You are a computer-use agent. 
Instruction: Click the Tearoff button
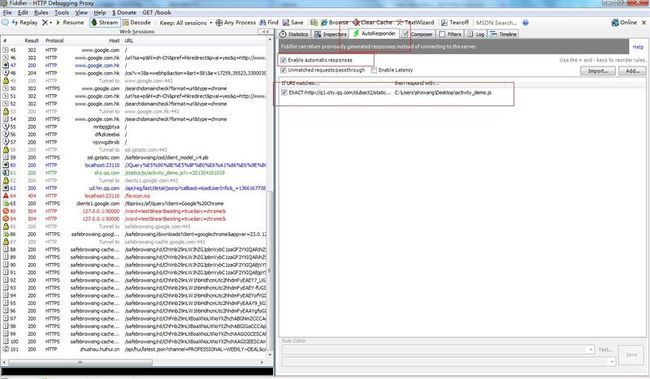[x=455, y=22]
